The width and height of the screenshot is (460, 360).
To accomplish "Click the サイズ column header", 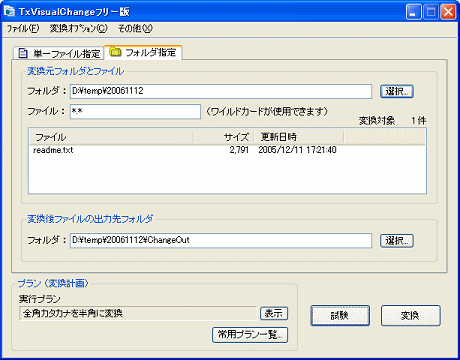I will (x=224, y=137).
